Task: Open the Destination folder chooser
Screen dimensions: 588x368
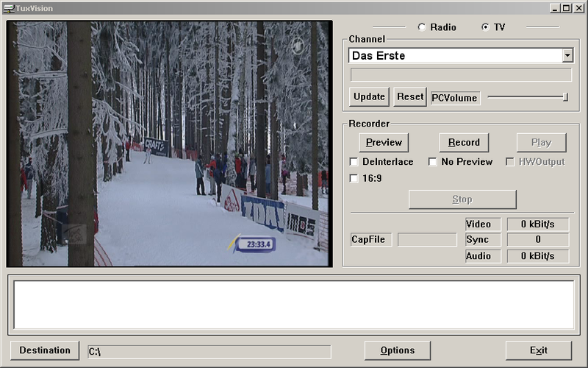Action: click(x=45, y=350)
